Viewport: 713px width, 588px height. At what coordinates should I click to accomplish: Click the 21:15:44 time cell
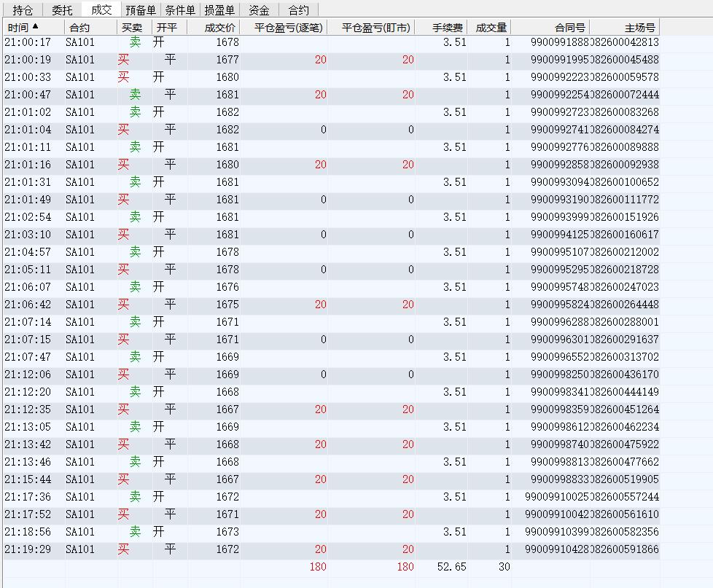pyautogui.click(x=28, y=479)
